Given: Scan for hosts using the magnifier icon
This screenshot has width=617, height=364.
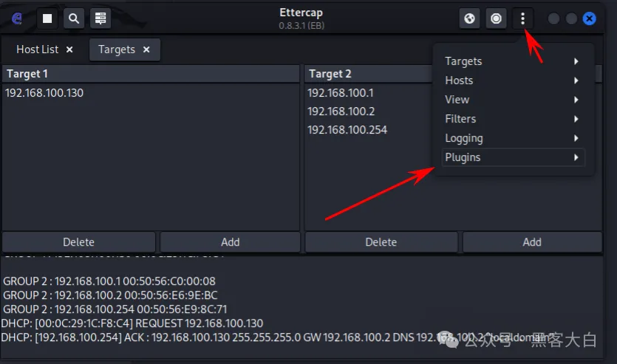Looking at the screenshot, I should [74, 18].
